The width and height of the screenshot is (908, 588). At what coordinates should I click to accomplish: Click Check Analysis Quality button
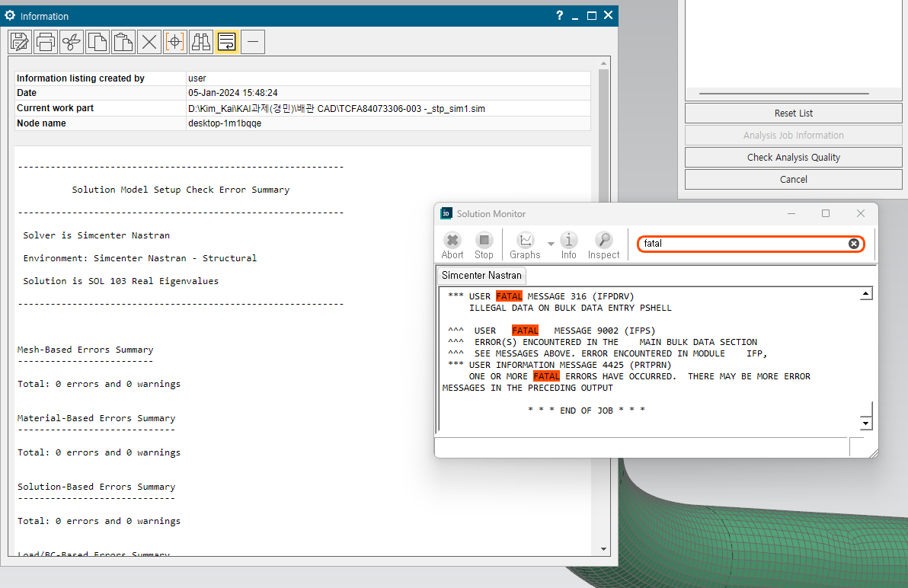[x=793, y=158]
